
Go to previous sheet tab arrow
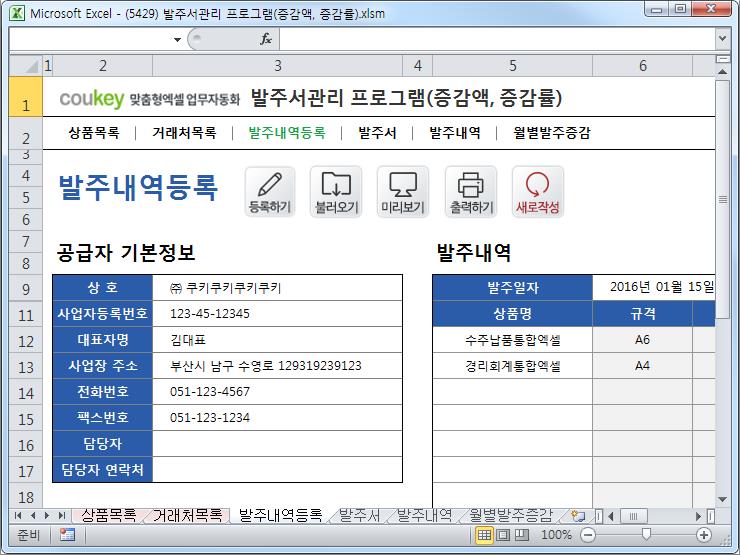tap(33, 515)
